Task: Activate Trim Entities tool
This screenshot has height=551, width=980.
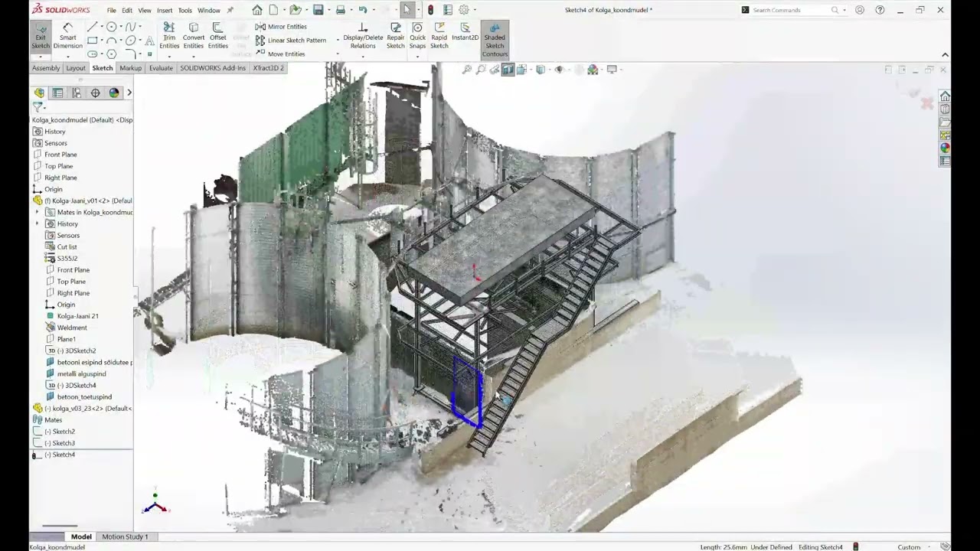Action: pyautogui.click(x=169, y=36)
